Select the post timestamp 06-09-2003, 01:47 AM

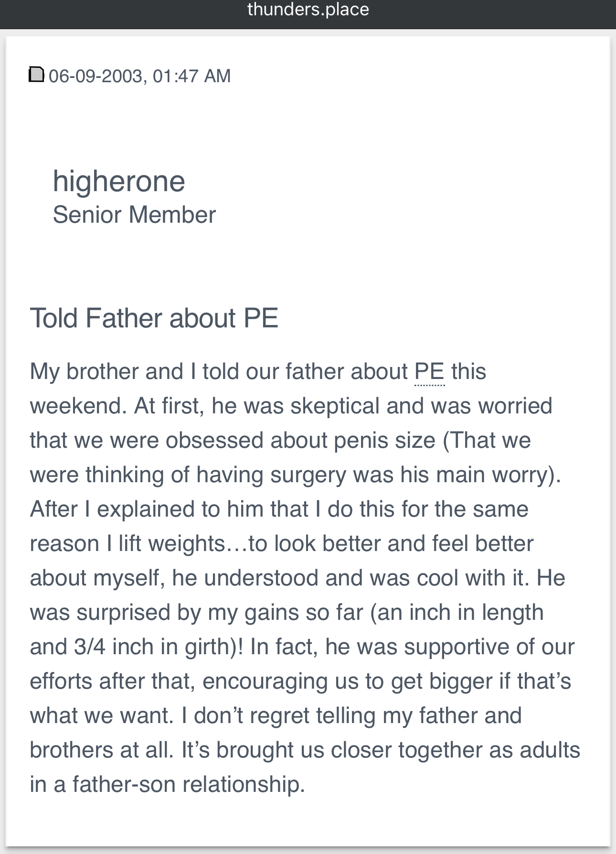pos(139,76)
